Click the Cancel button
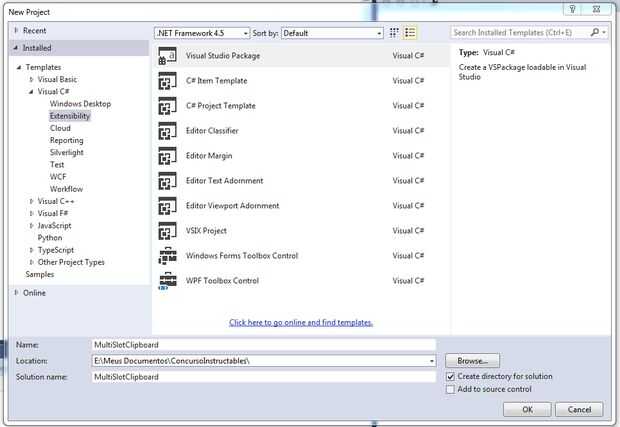This screenshot has width=620, height=427. (579, 410)
